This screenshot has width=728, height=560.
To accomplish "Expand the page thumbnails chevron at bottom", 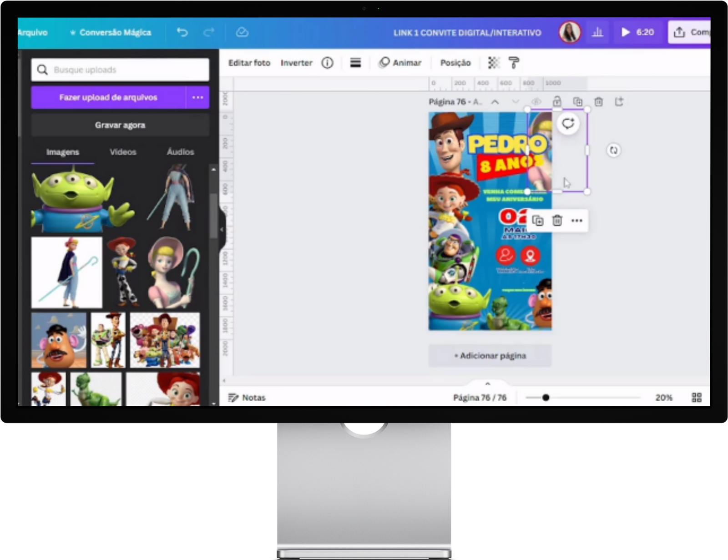I will pyautogui.click(x=487, y=384).
